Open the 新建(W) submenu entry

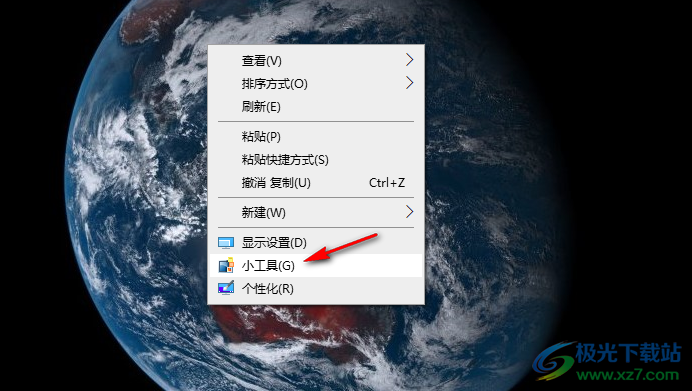[x=316, y=212]
